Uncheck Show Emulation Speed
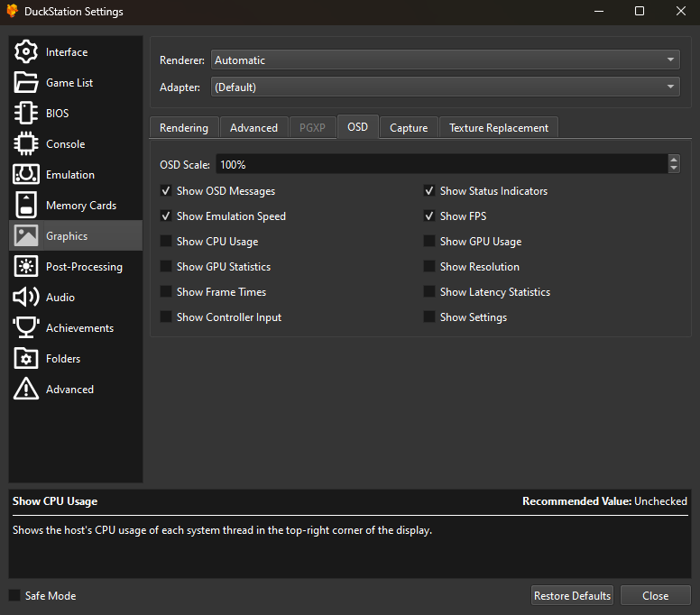The image size is (700, 615). click(166, 216)
